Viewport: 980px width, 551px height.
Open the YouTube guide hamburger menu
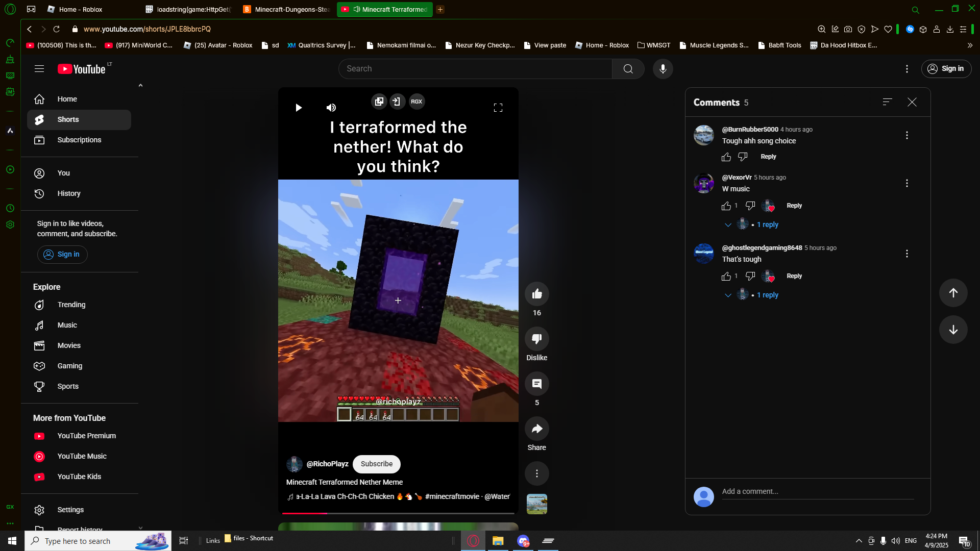coord(39,69)
